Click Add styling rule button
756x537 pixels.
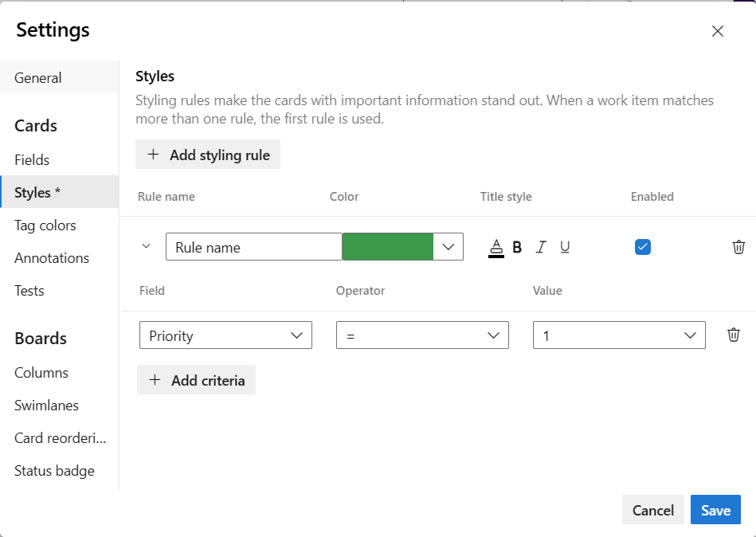pyautogui.click(x=208, y=155)
